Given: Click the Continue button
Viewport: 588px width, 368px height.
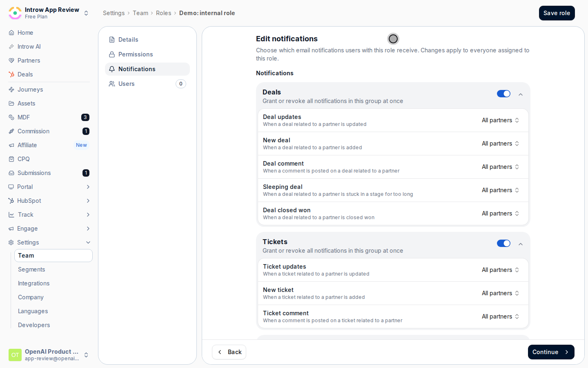Looking at the screenshot, I should [551, 352].
